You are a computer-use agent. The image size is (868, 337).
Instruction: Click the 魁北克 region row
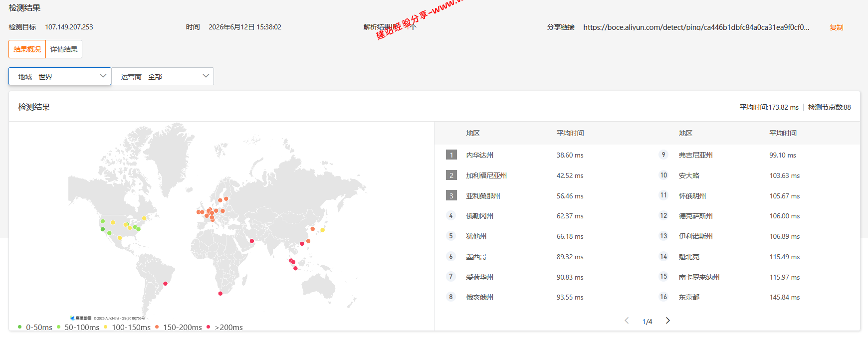click(x=753, y=257)
